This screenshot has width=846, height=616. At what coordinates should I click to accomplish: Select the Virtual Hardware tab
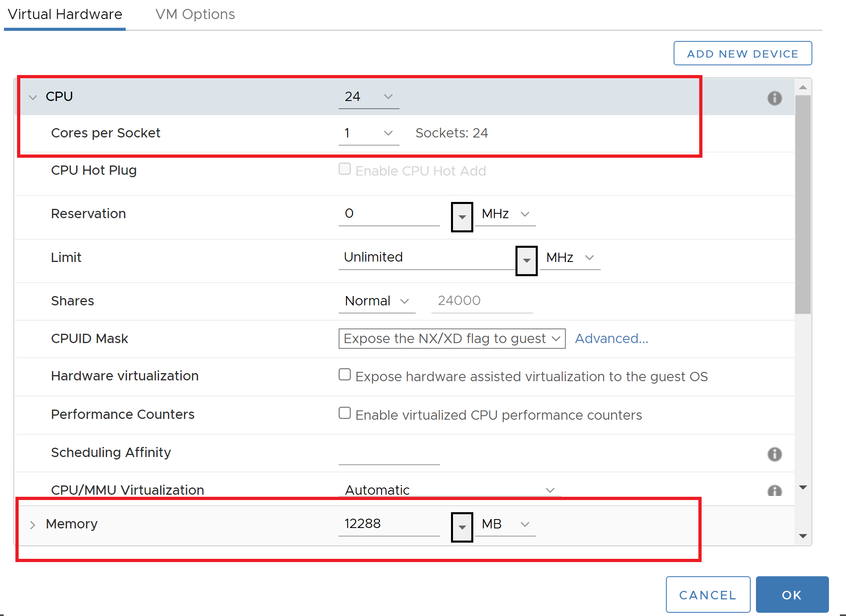(65, 15)
